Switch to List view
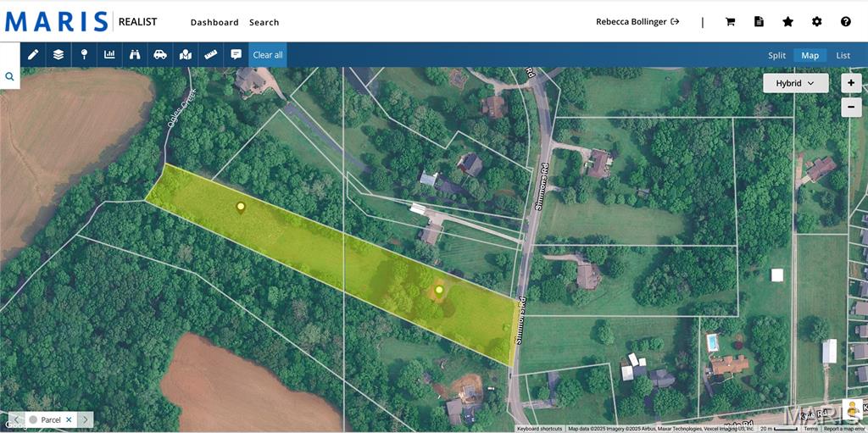The image size is (868, 433). tap(843, 55)
